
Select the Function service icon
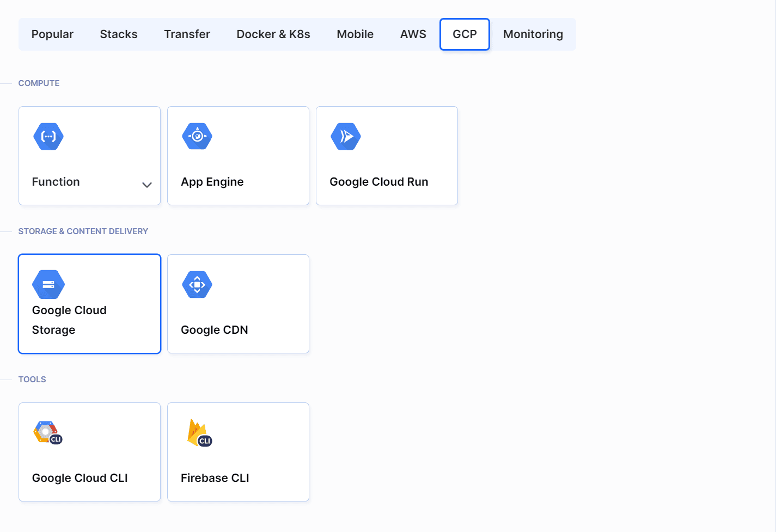coord(48,136)
